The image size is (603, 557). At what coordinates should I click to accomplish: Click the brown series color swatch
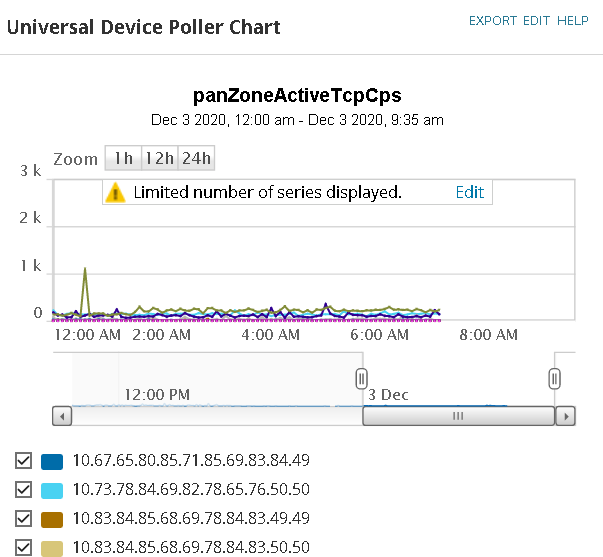(52, 519)
